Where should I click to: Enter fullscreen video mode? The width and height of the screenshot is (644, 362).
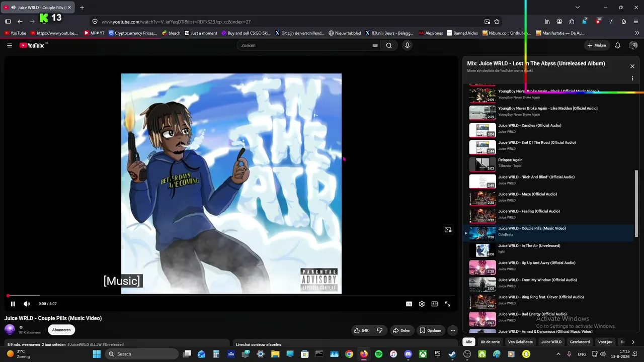click(x=447, y=304)
